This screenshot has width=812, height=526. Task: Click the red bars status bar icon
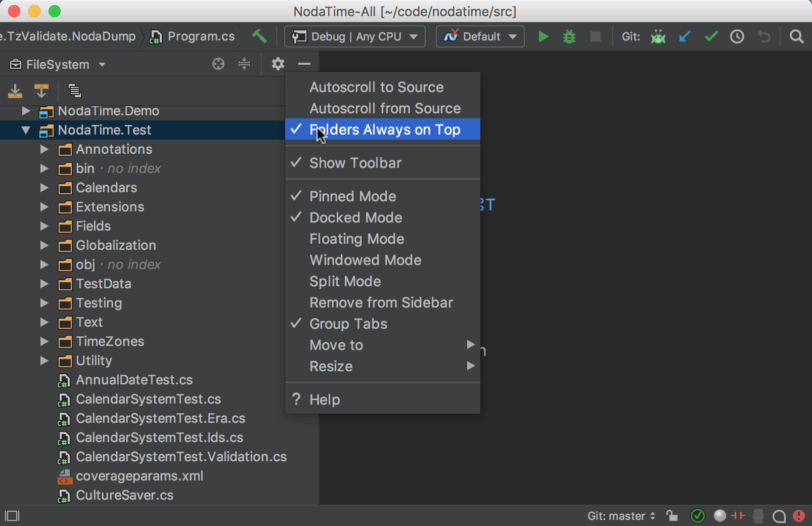(x=738, y=515)
